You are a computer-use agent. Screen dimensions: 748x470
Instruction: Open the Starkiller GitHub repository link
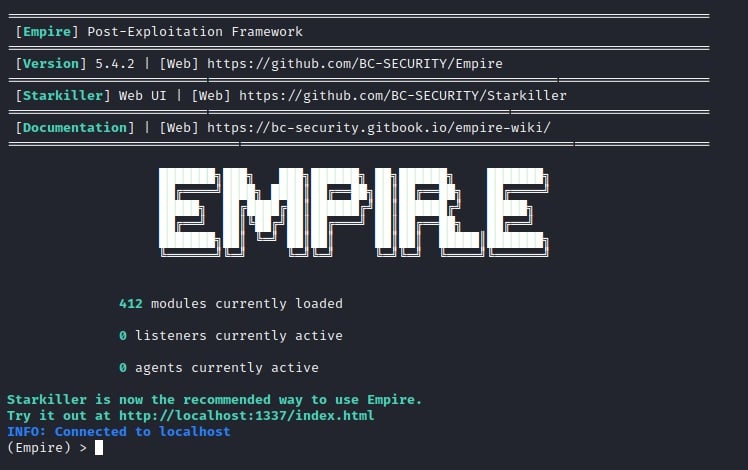coord(403,95)
